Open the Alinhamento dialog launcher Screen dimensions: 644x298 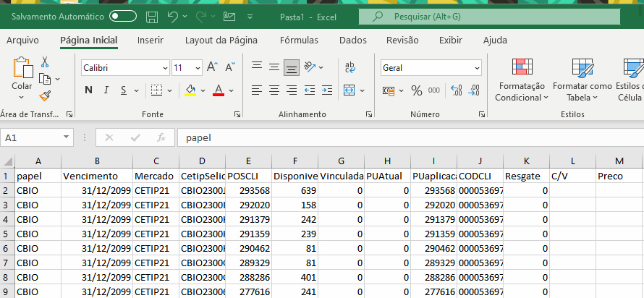pyautogui.click(x=369, y=114)
